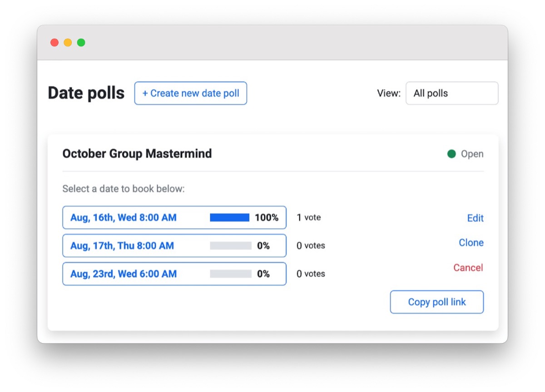Screen dimensions: 545x392
Task: Edit the October Group Mastermind poll
Action: 475,218
